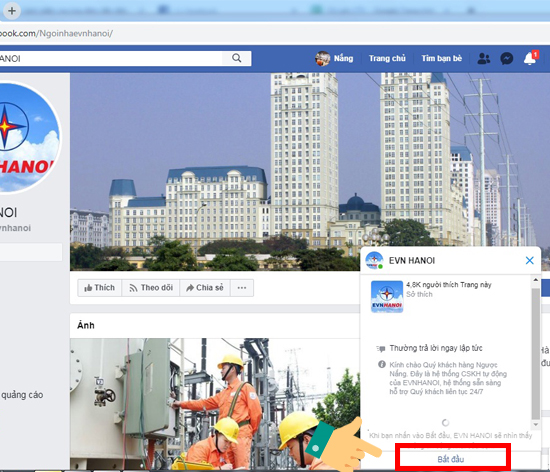The width and height of the screenshot is (550, 472).
Task: Open a new browser tab with plus
Action: tap(12, 11)
